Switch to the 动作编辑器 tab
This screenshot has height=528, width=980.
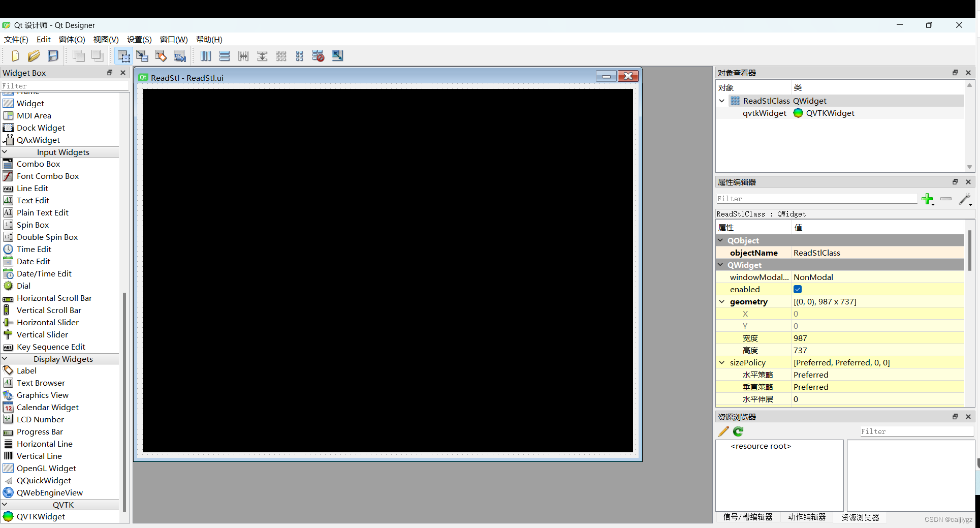[x=807, y=517]
